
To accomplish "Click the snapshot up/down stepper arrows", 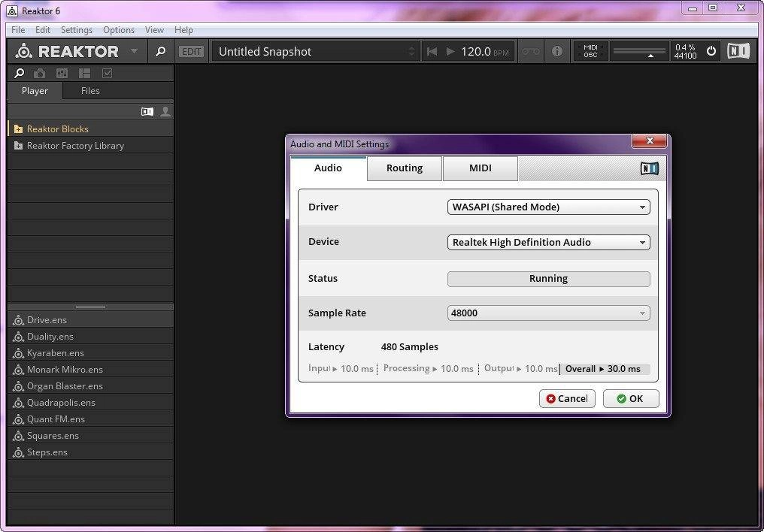I will (412, 52).
